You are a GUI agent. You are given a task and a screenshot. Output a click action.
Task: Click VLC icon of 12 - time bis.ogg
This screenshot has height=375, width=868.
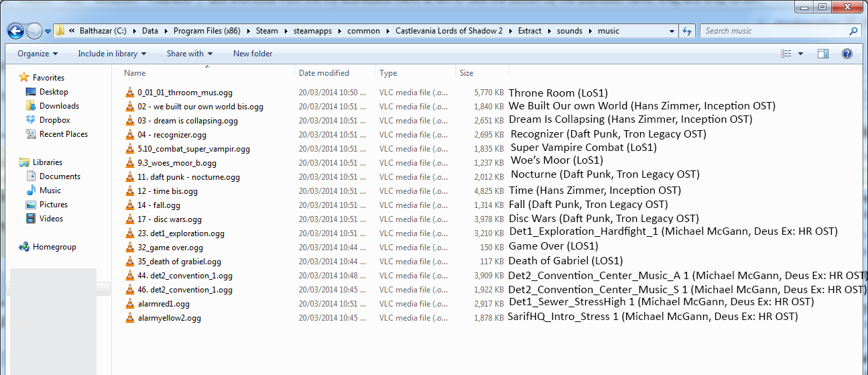click(129, 191)
